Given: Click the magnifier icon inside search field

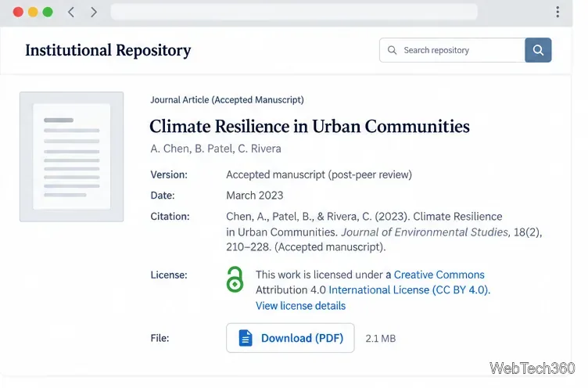Looking at the screenshot, I should coord(392,50).
